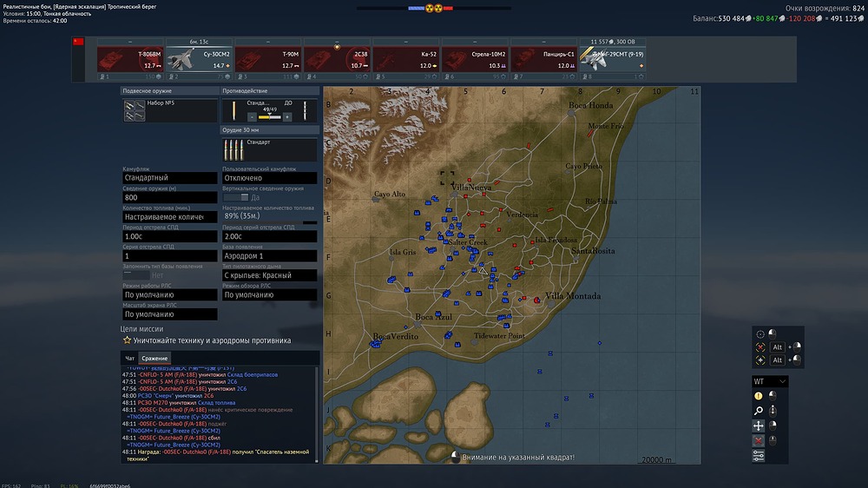Click the yellow attention marker icon
The height and width of the screenshot is (488, 868).
click(759, 395)
